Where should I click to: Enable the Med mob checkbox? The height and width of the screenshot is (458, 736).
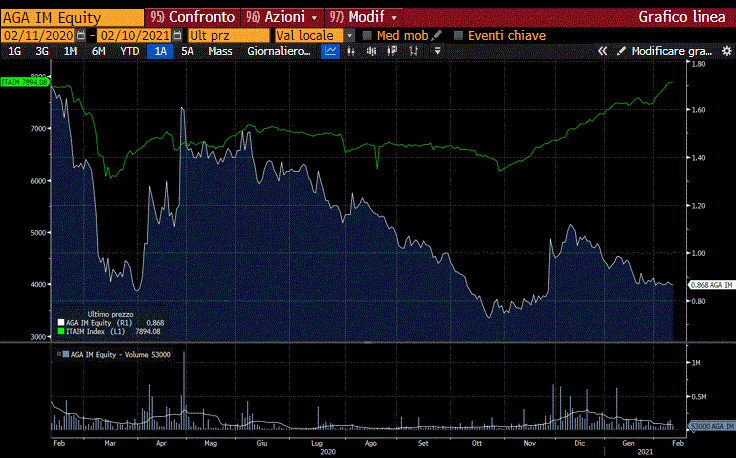point(367,35)
